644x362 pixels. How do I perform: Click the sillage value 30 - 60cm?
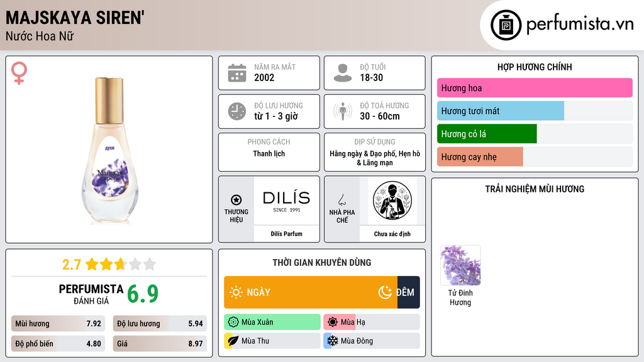[x=380, y=116]
